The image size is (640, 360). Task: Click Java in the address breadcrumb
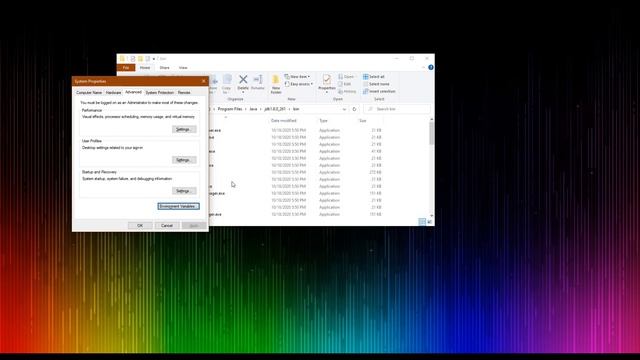[253, 109]
